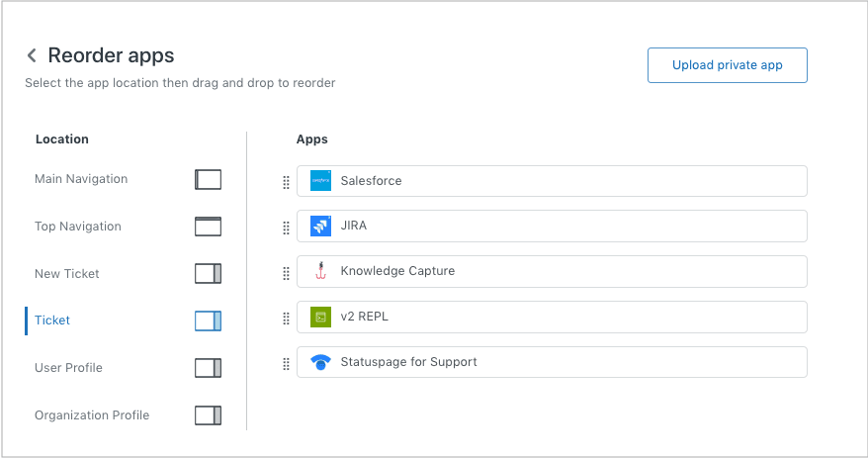Viewport: 868px width, 458px height.
Task: Select New Ticket location label
Action: coord(67,274)
